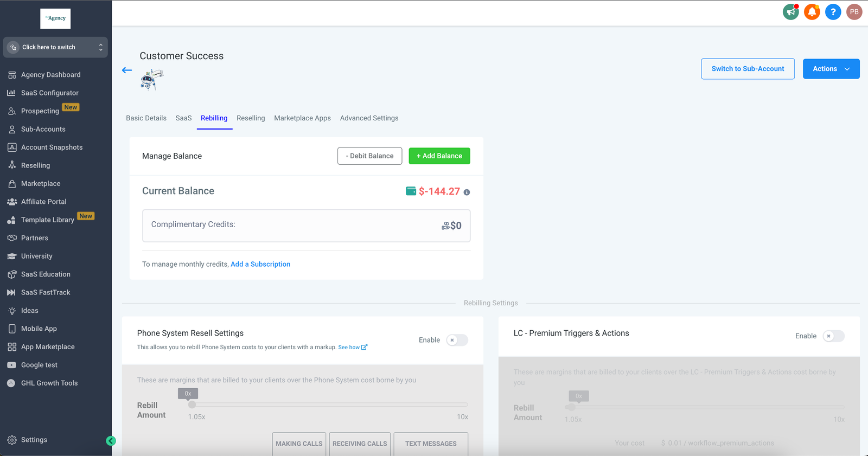Click the Debit Balance button
This screenshot has width=868, height=456.
tap(369, 156)
